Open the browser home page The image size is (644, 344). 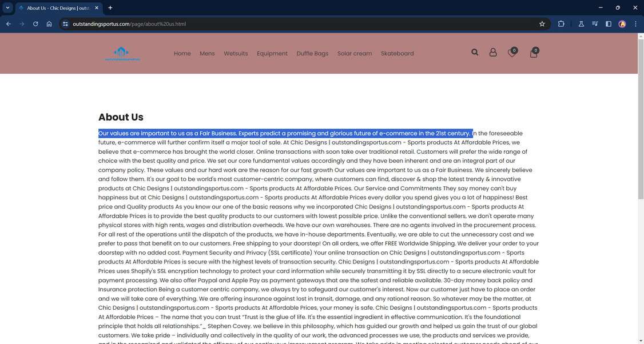pos(49,24)
